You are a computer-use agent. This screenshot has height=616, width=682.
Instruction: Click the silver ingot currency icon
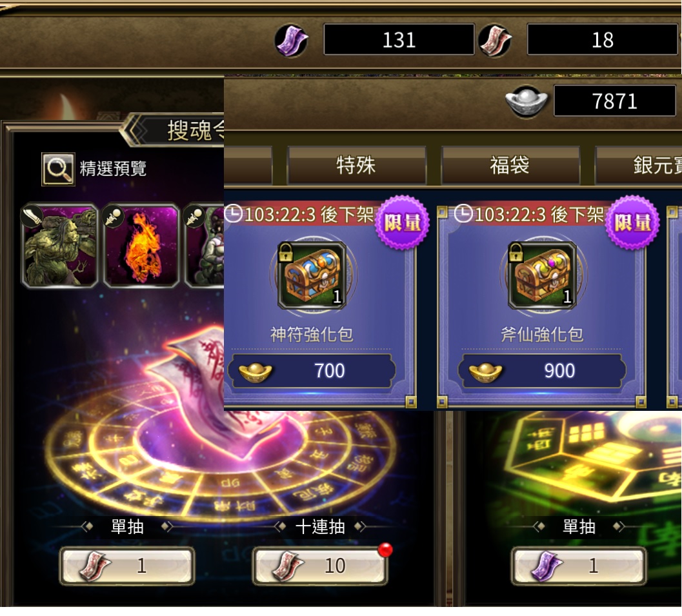[527, 101]
